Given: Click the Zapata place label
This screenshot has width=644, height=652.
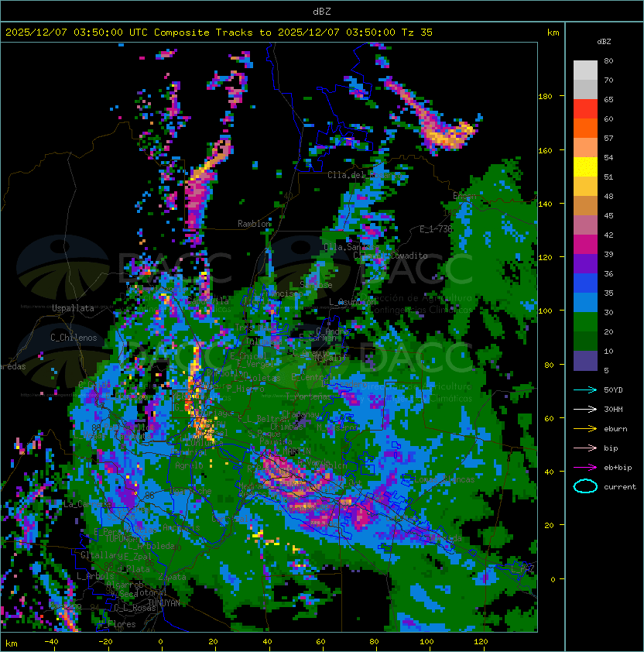Looking at the screenshot, I should pyautogui.click(x=172, y=577).
